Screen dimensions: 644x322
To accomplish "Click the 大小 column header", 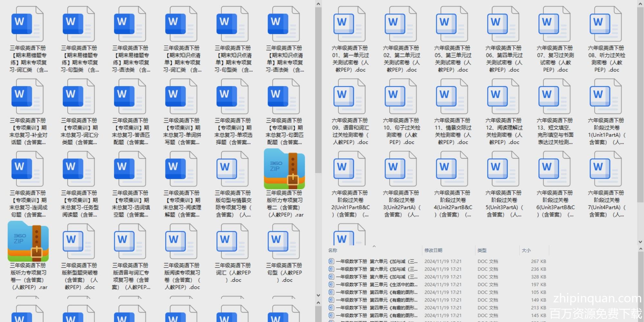I will (526, 251).
